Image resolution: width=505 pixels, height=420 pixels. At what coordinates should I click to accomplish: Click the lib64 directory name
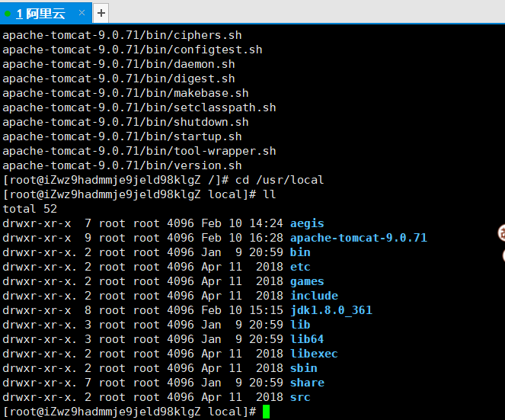tap(307, 339)
